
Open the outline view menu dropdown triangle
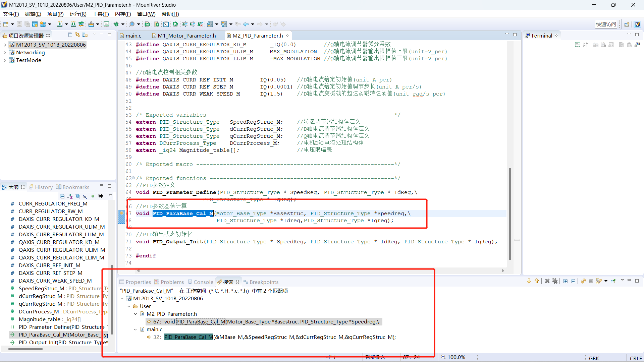(x=110, y=195)
